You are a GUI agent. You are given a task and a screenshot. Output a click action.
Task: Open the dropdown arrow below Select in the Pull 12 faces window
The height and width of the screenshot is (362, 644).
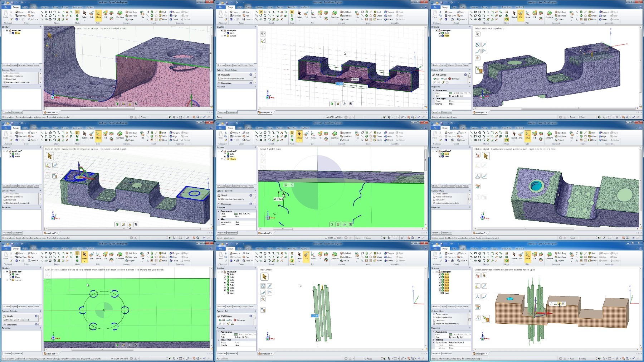tap(299, 261)
